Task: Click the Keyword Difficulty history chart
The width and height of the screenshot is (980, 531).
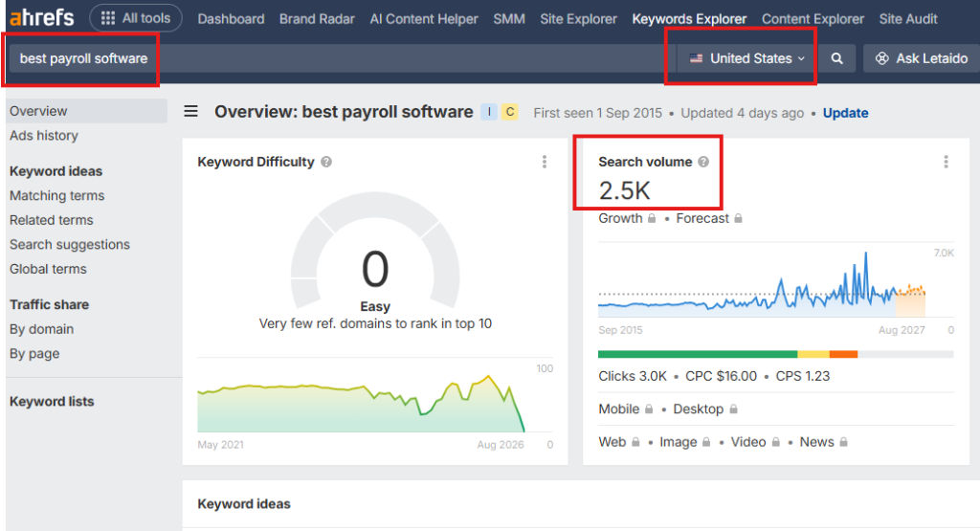Action: tap(361, 403)
